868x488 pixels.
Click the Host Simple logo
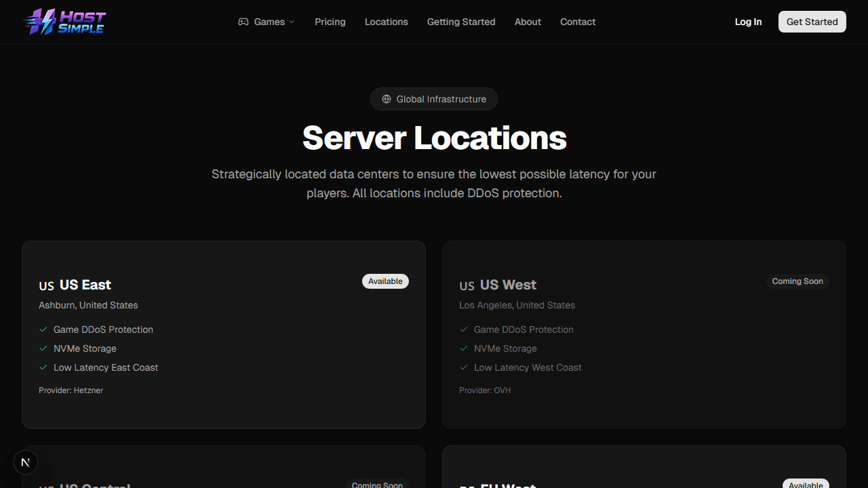click(x=65, y=22)
